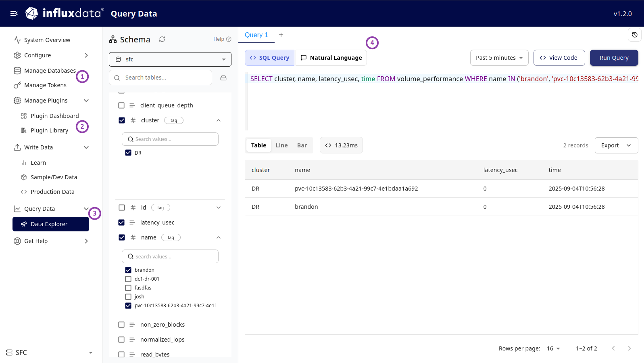Screen dimensions: 644x363
Task: Add a new query tab
Action: (281, 35)
